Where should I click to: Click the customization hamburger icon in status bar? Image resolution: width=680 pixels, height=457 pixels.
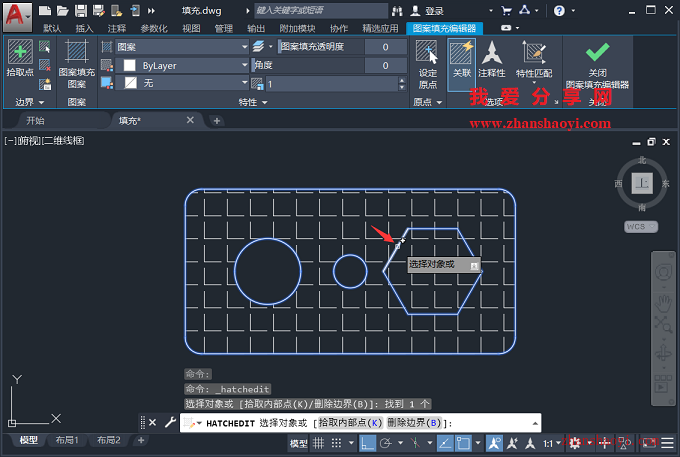click(667, 443)
